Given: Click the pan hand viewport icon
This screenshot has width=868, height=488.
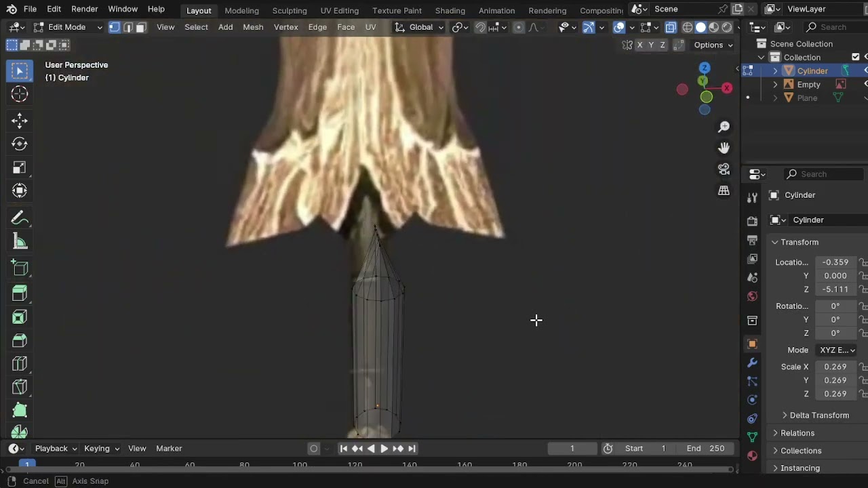Looking at the screenshot, I should coord(724,148).
